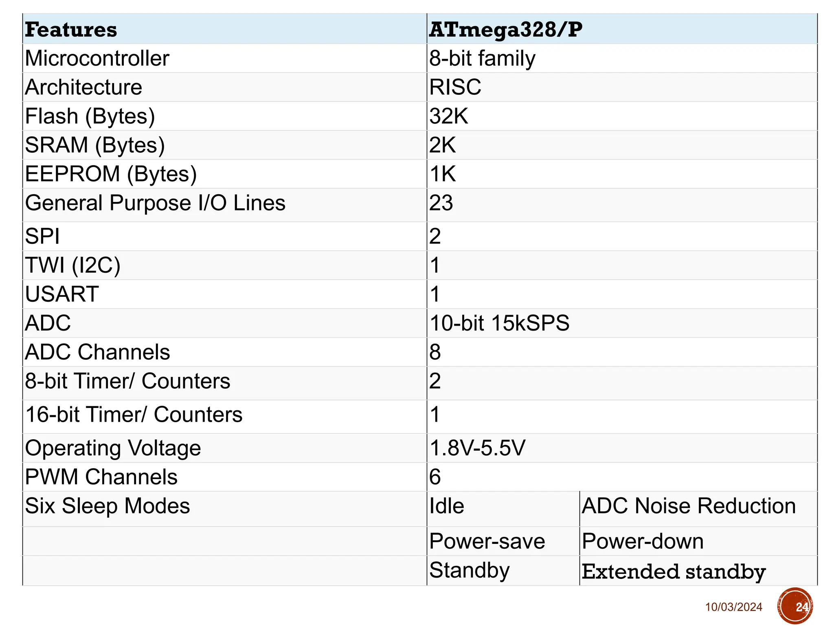The image size is (834, 644).
Task: Click the 16-bit Timer/ Counters label
Action: (134, 414)
